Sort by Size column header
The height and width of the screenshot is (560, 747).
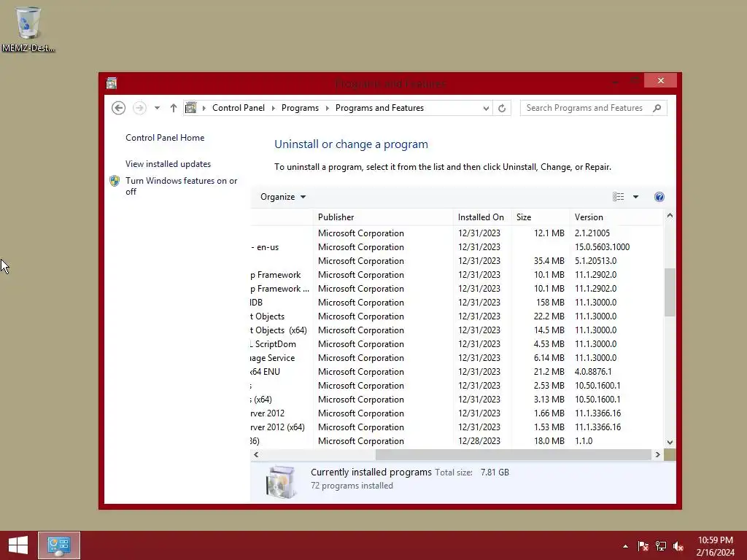coord(541,217)
